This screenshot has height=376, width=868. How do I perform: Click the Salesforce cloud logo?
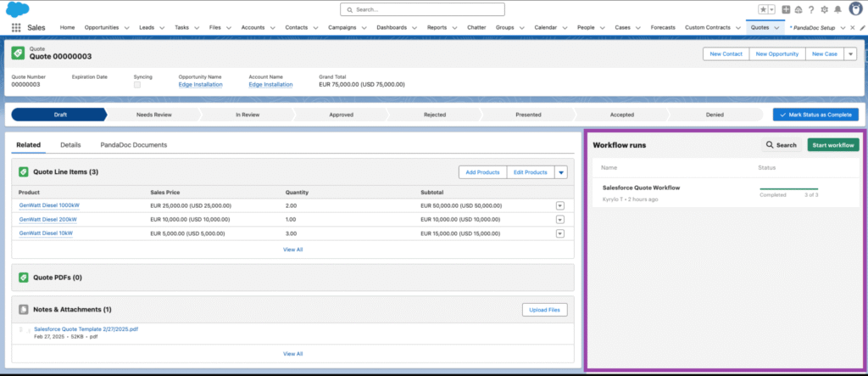pyautogui.click(x=18, y=9)
